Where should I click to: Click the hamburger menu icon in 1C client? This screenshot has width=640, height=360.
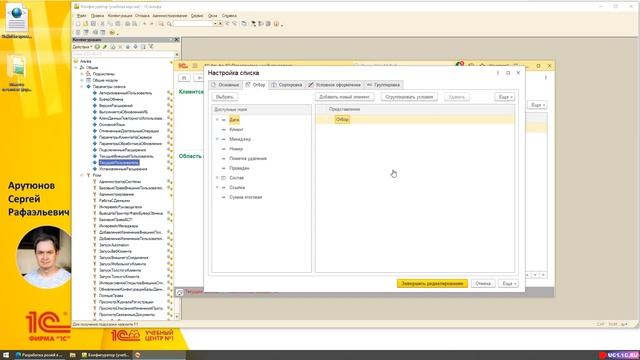(x=195, y=66)
